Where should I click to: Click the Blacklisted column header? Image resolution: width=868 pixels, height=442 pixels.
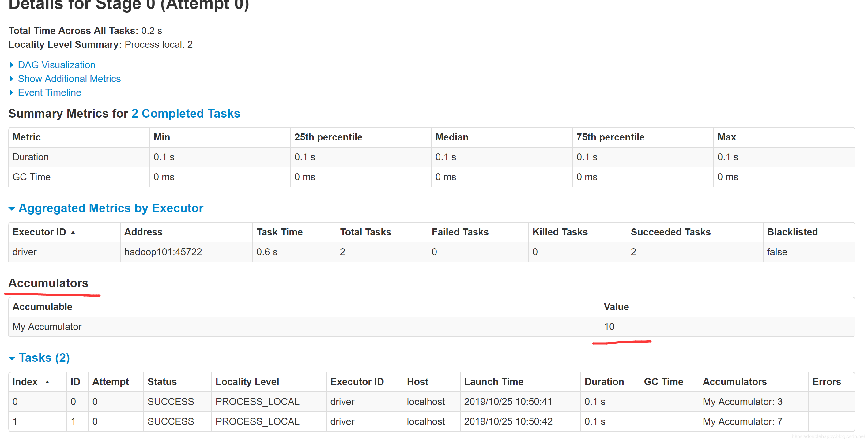[792, 232]
